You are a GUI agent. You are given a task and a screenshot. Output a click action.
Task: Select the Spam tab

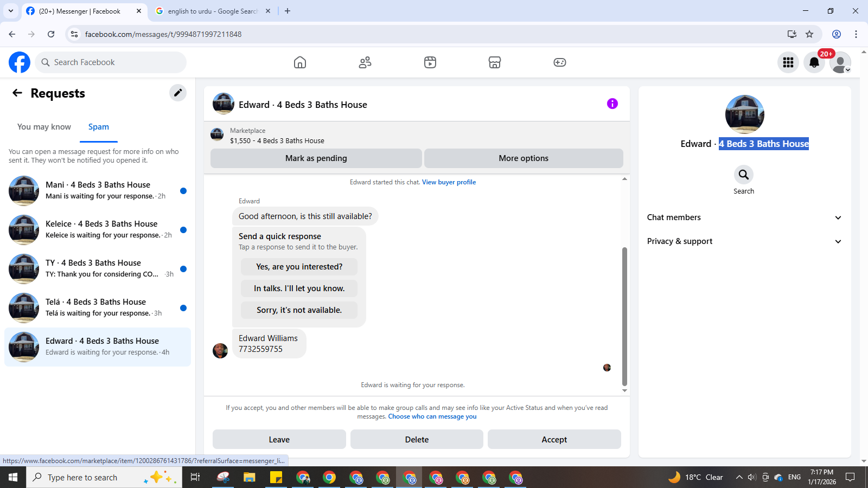[99, 127]
